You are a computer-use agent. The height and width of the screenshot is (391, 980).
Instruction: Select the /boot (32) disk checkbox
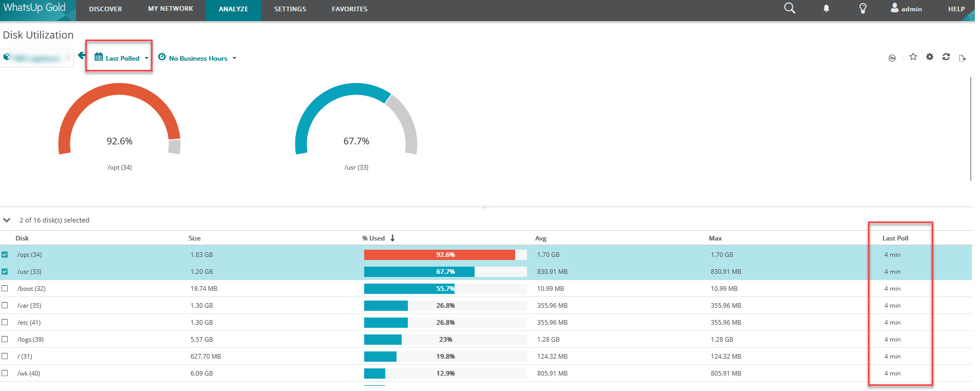pos(5,289)
